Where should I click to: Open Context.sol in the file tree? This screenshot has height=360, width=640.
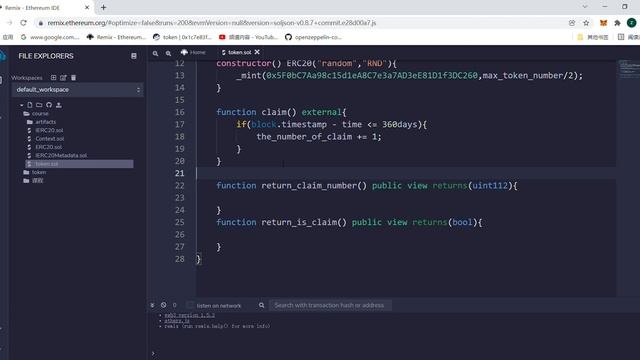click(x=49, y=139)
